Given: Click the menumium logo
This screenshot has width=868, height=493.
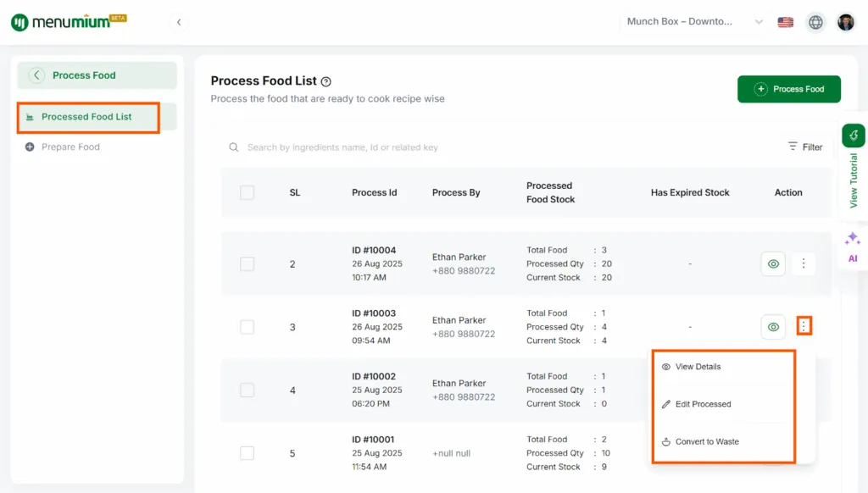Looking at the screenshot, I should pos(69,22).
